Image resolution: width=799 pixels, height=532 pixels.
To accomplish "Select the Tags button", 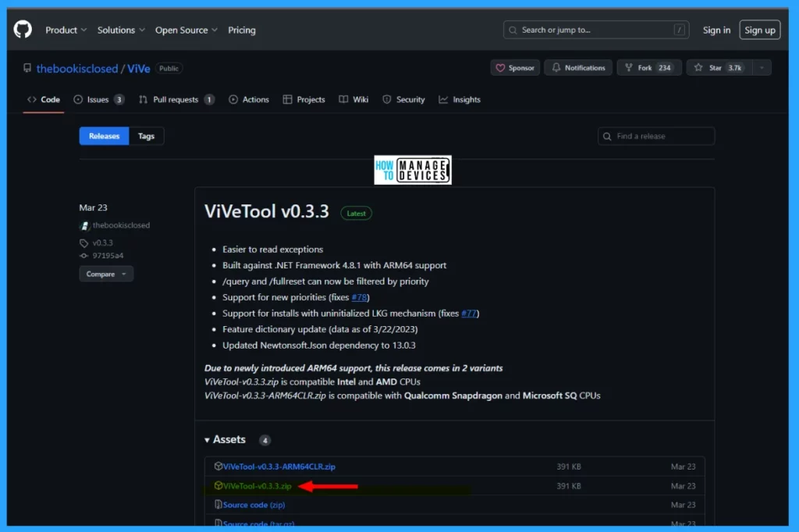I will 146,136.
